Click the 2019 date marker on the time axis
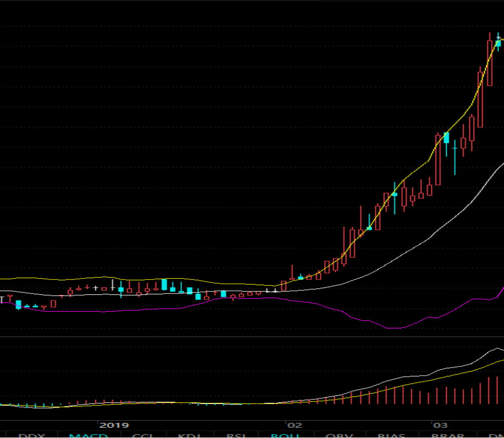504x438 pixels. coord(114,425)
